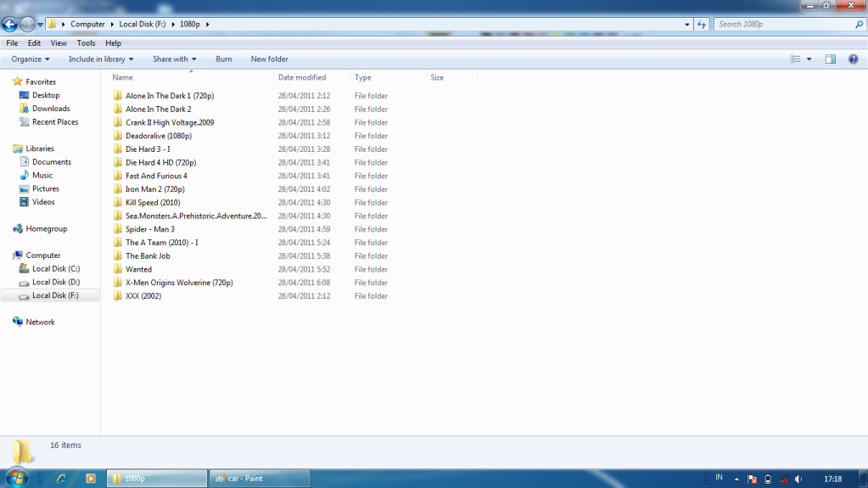The width and height of the screenshot is (868, 488).
Task: Select Local Disk (F:) in sidebar
Action: click(50, 296)
